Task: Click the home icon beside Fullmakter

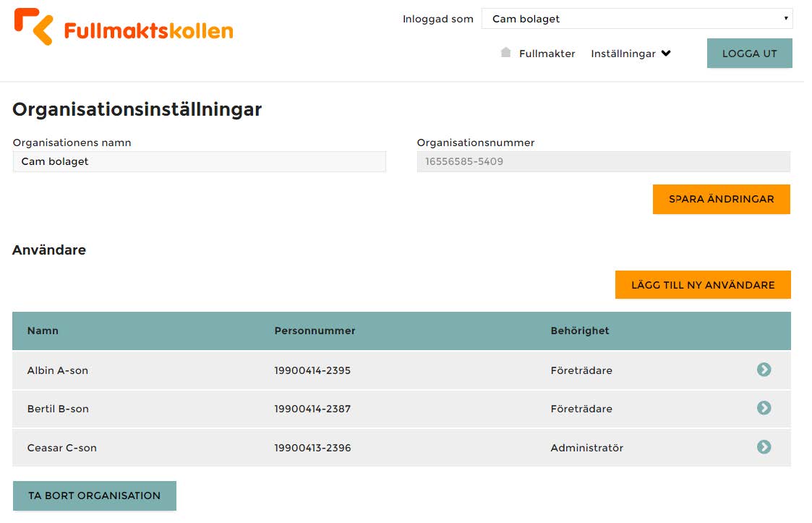Action: 505,53
